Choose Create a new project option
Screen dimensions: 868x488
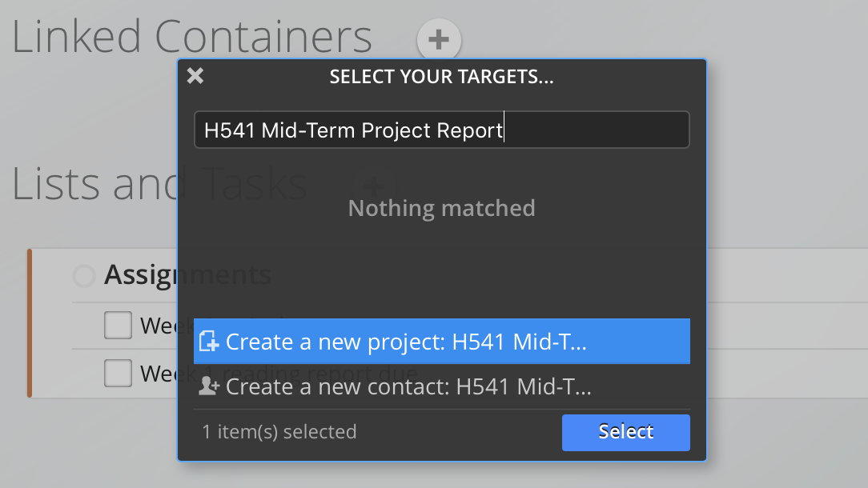(x=442, y=342)
